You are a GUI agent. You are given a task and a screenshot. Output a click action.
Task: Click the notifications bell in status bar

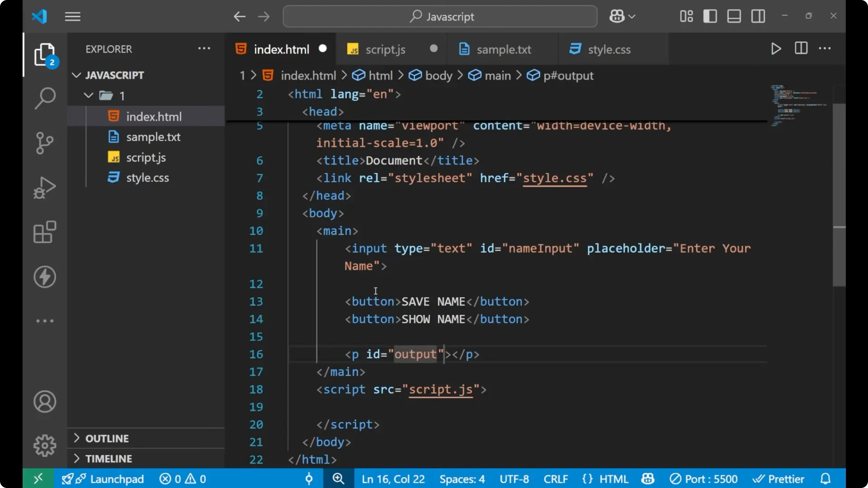click(x=826, y=479)
